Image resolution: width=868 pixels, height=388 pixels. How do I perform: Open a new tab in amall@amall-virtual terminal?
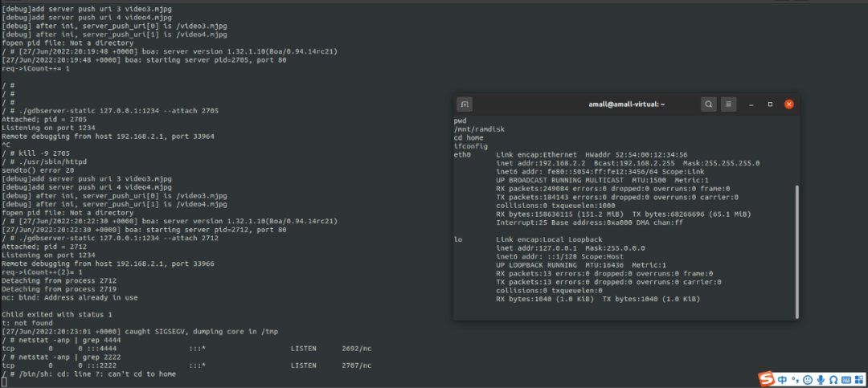click(x=465, y=104)
